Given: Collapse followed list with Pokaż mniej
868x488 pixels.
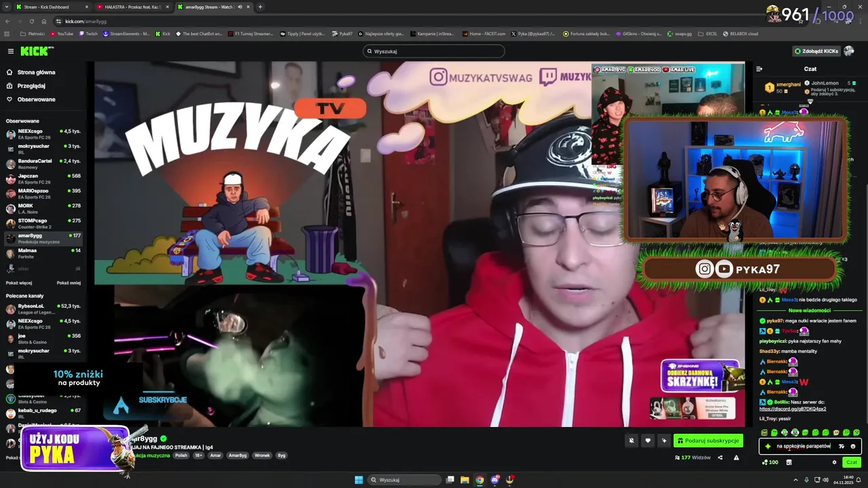Looking at the screenshot, I should coord(68,283).
